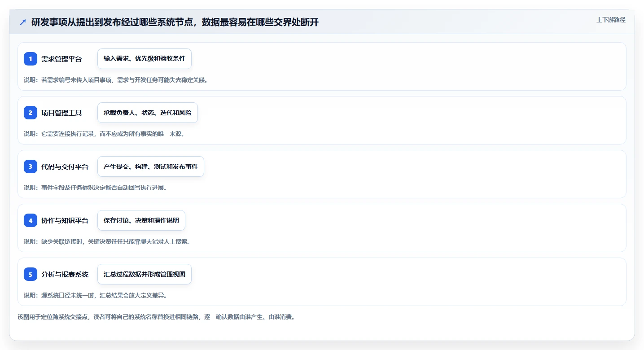Click the note 源系统口径未统一时
Viewport: 644px width, 350px height.
pos(96,295)
